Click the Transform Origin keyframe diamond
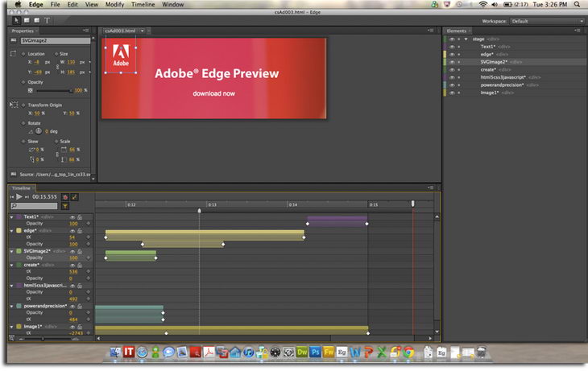The image size is (588, 371). pos(23,105)
